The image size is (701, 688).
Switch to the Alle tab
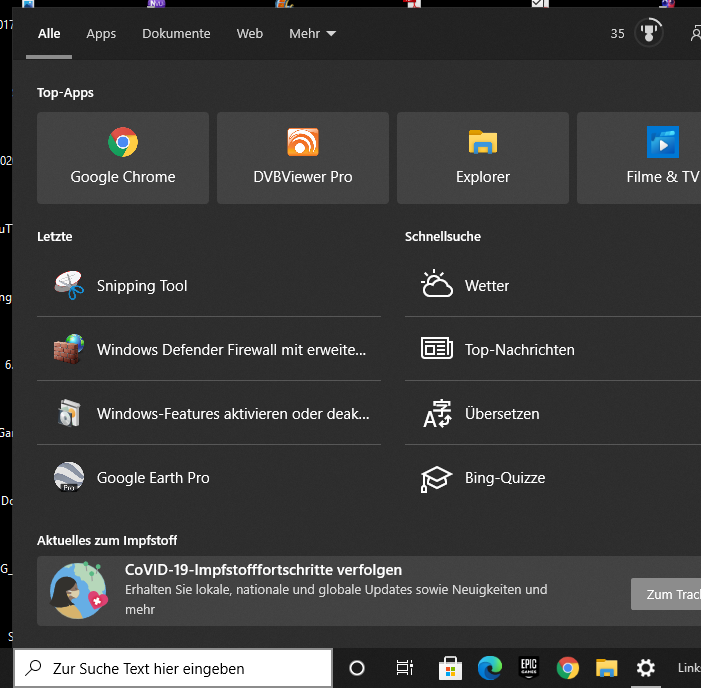click(x=49, y=34)
